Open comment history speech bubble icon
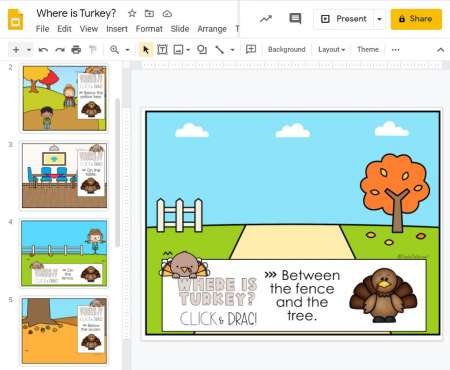The height and width of the screenshot is (370, 450). point(295,19)
